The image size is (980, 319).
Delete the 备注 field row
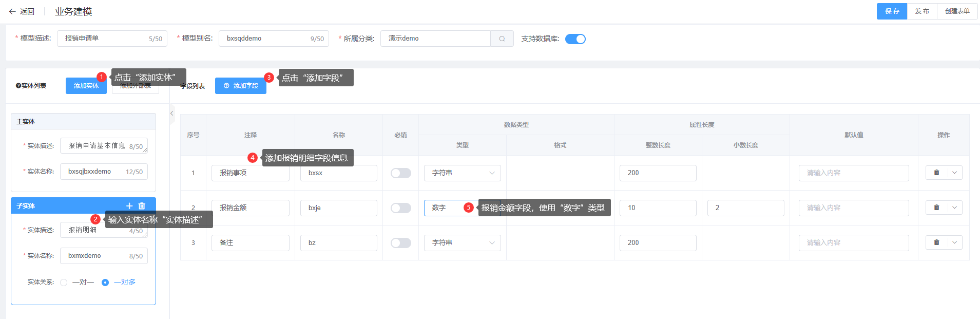(936, 242)
